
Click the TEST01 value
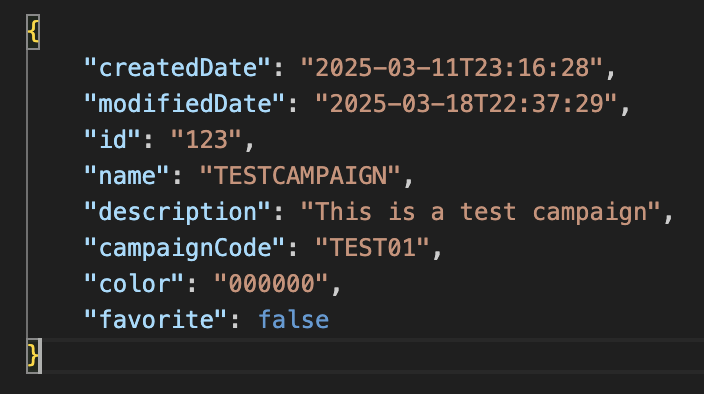373,247
